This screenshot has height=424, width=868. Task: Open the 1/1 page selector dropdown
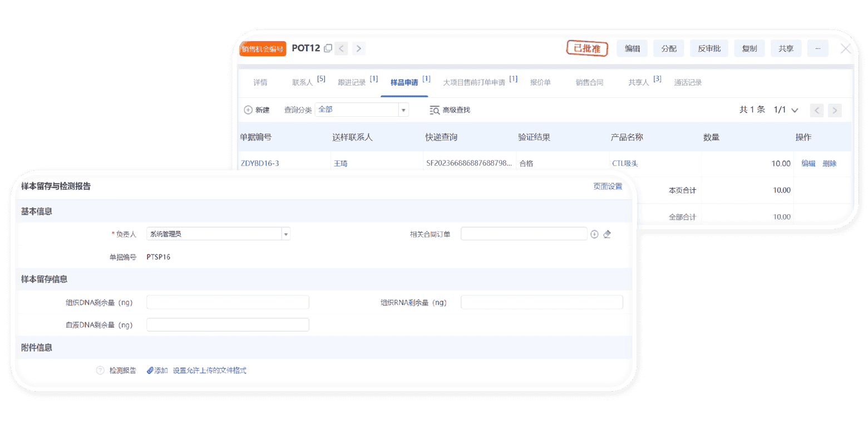pos(795,110)
